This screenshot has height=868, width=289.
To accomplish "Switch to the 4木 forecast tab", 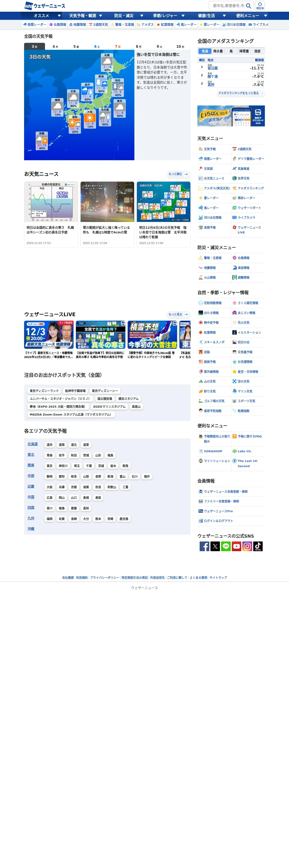I will (55, 46).
